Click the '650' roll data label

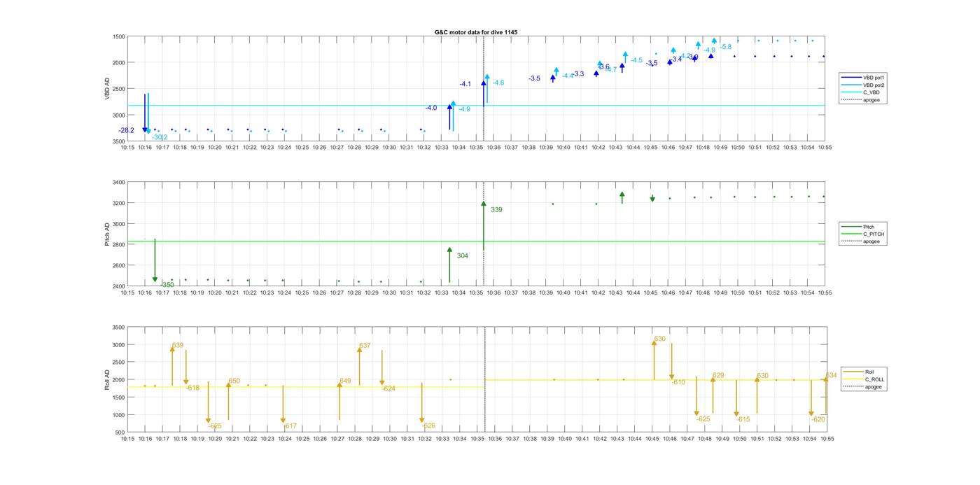(x=234, y=381)
